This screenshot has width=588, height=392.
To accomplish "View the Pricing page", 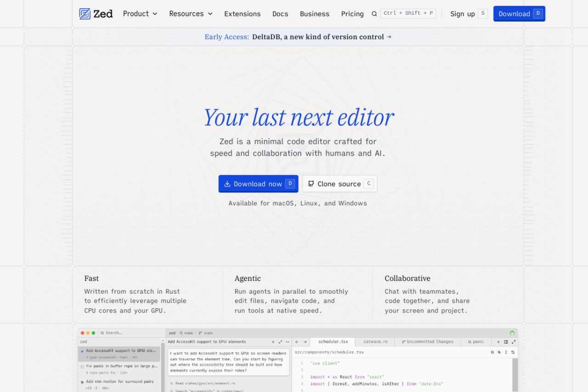I will coord(352,14).
